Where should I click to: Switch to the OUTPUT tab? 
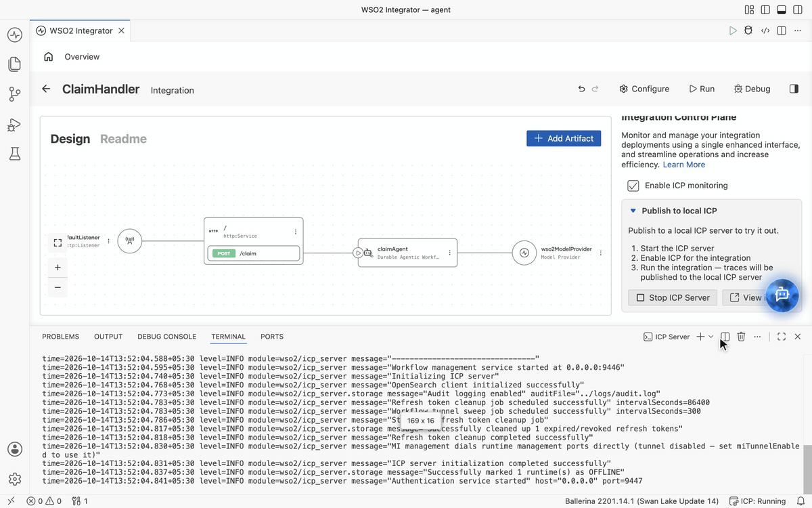(108, 337)
